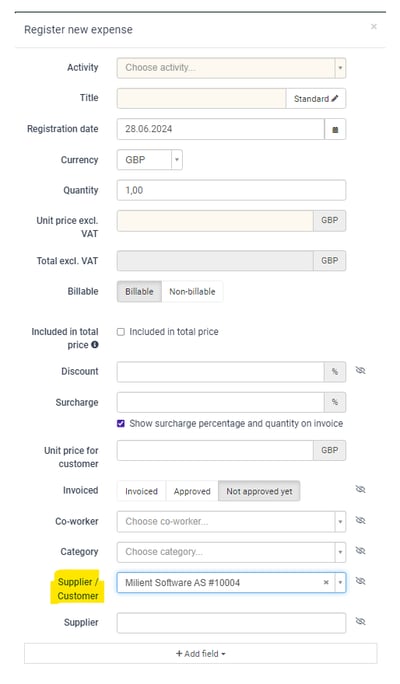Hide the Co-worker field via eye icon
Screen dimensions: 400x684
pyautogui.click(x=360, y=520)
